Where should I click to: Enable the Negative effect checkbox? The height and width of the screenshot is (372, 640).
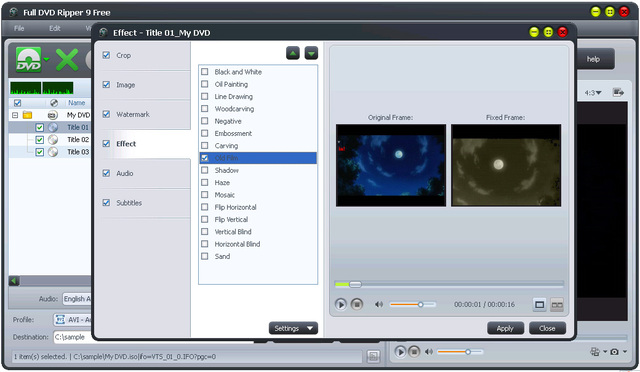point(205,121)
